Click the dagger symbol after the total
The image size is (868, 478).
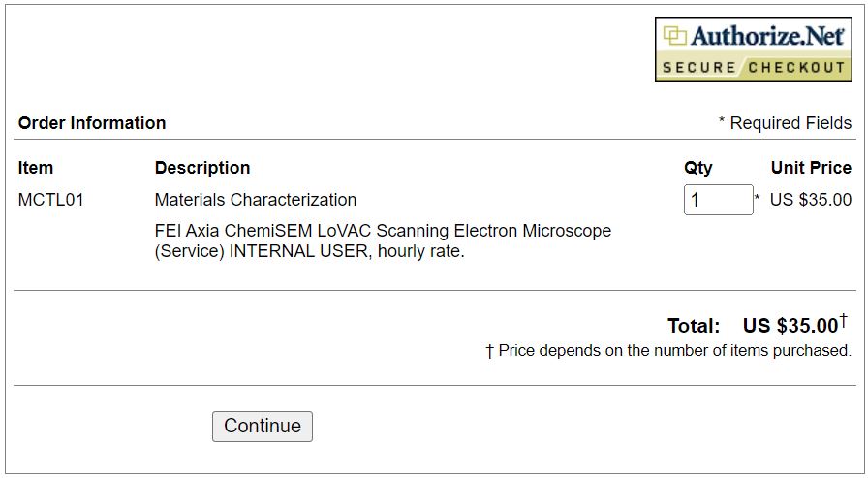click(x=843, y=320)
